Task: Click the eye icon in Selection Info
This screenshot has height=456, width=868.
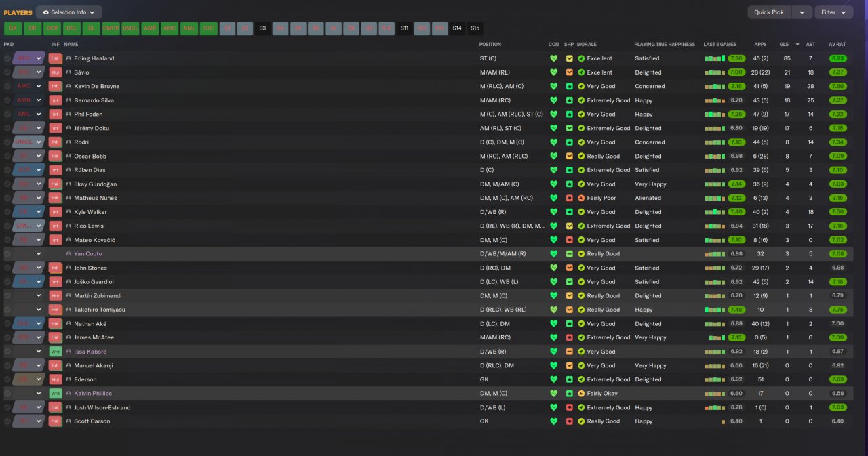Action: pyautogui.click(x=46, y=12)
